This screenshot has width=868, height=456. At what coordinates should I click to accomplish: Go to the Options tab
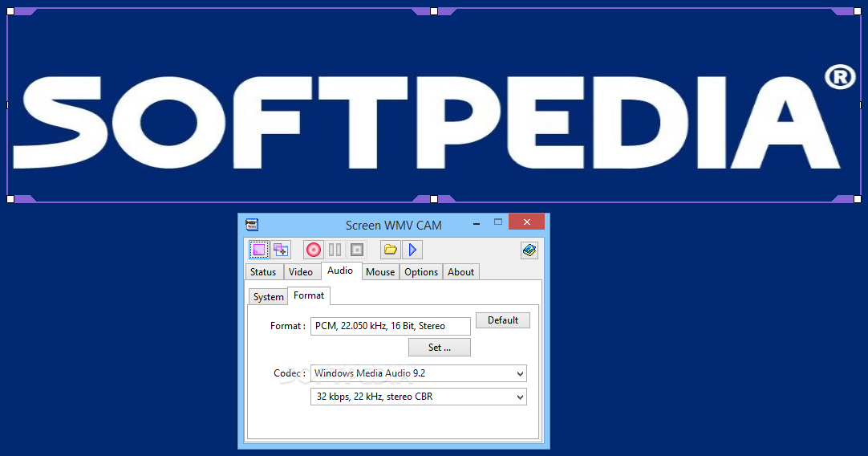click(421, 272)
